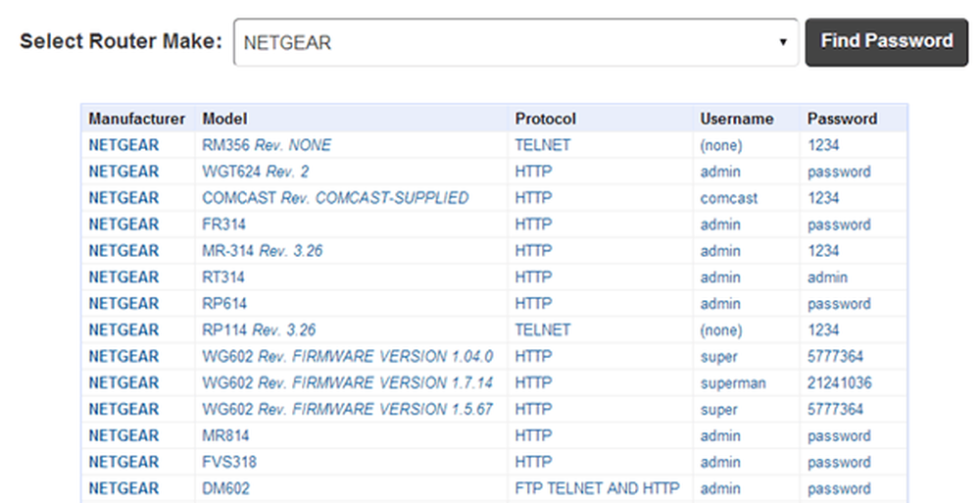Click 5777364 password in firmware 1.5.67 row
Viewport: 980px width, 503px height.
[x=834, y=409]
